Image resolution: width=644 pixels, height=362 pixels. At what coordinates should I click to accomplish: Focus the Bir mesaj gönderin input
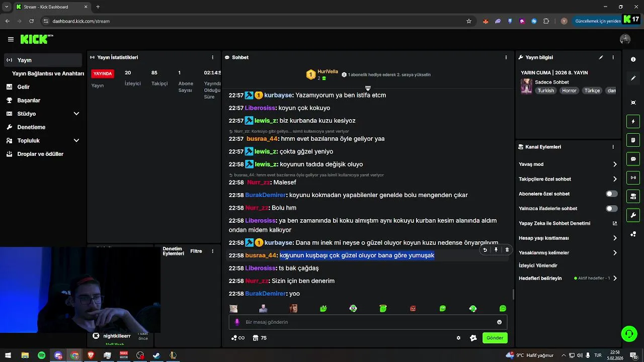(x=367, y=322)
